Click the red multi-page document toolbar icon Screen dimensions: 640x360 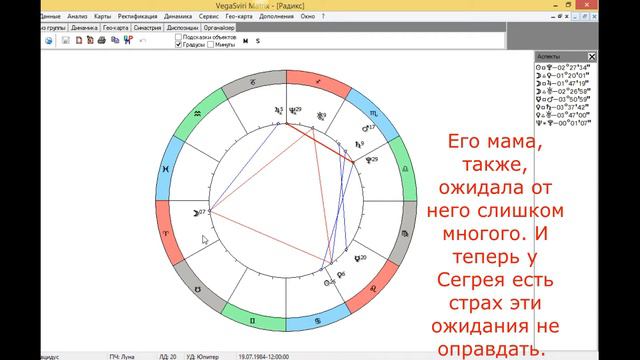[90, 40]
